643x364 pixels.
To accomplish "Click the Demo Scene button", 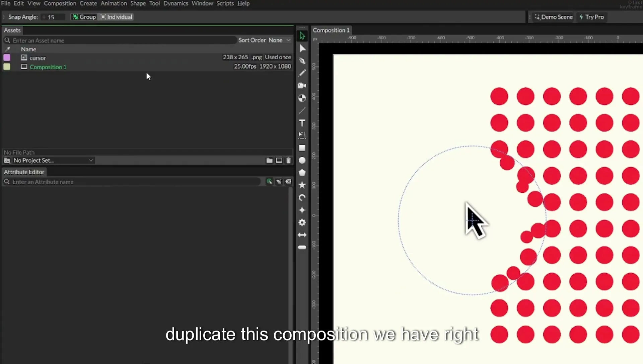I will [x=554, y=17].
